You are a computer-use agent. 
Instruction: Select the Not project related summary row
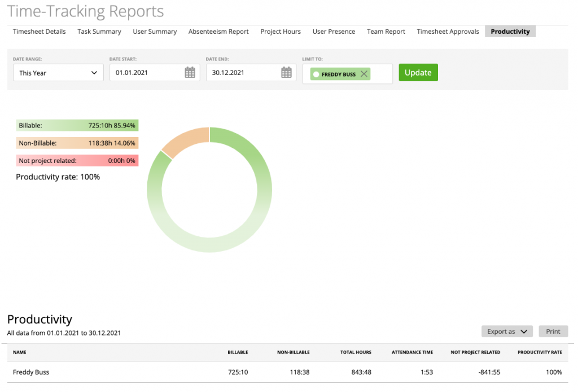pyautogui.click(x=77, y=160)
